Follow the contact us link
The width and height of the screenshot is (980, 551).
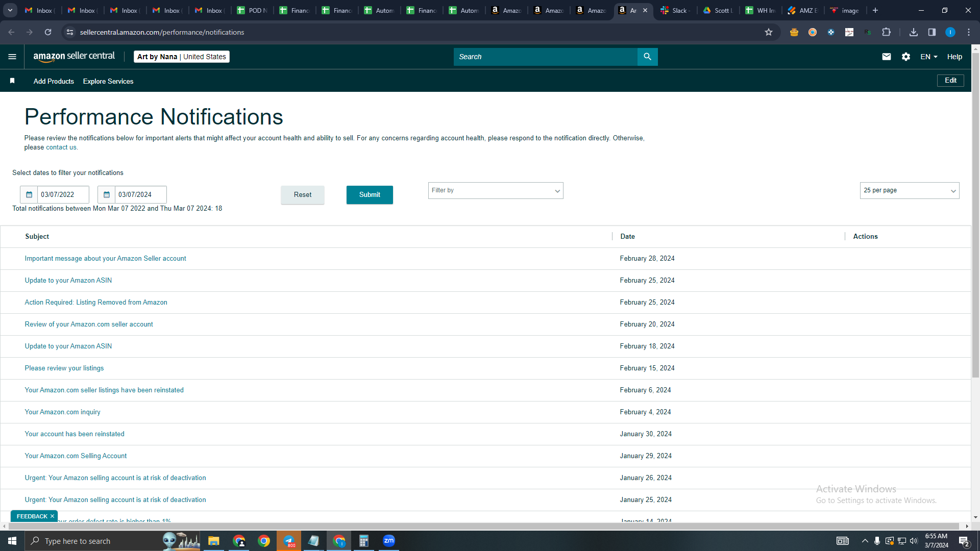point(61,147)
